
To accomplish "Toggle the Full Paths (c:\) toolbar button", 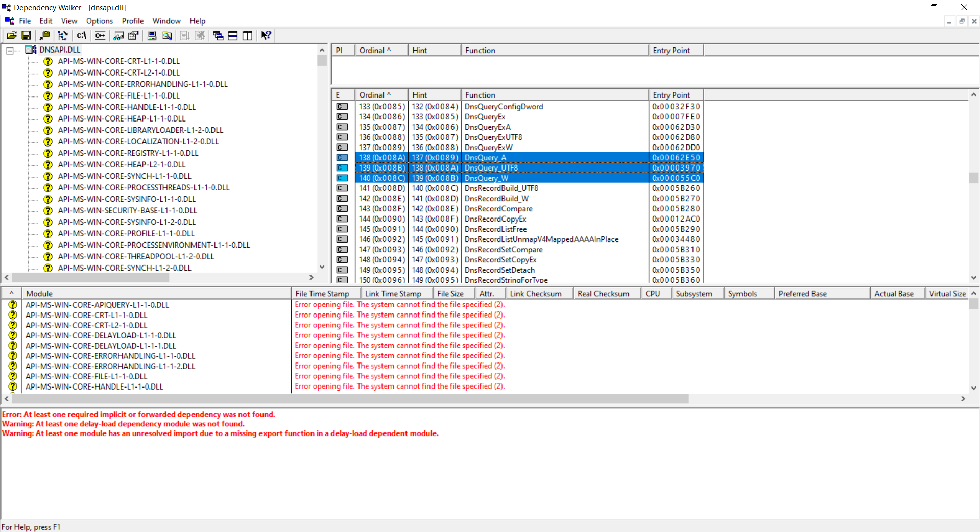I will pos(82,35).
